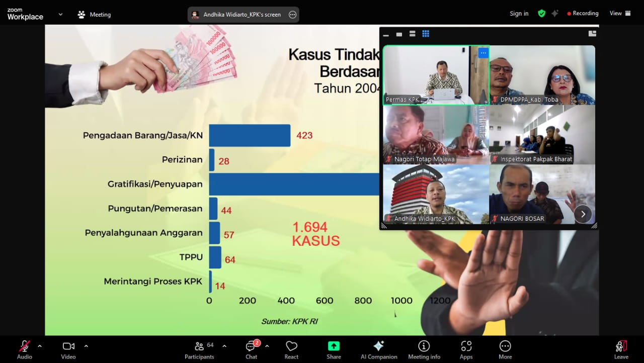The image size is (644, 363).
Task: Open Meeting info
Action: point(424,349)
